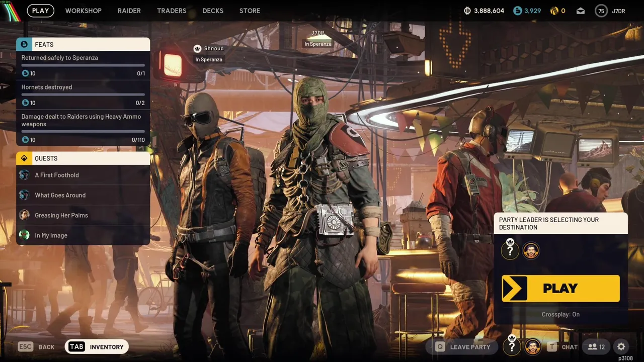Click the blue token icon beside 3.929
The width and height of the screenshot is (644, 362).
(x=517, y=11)
